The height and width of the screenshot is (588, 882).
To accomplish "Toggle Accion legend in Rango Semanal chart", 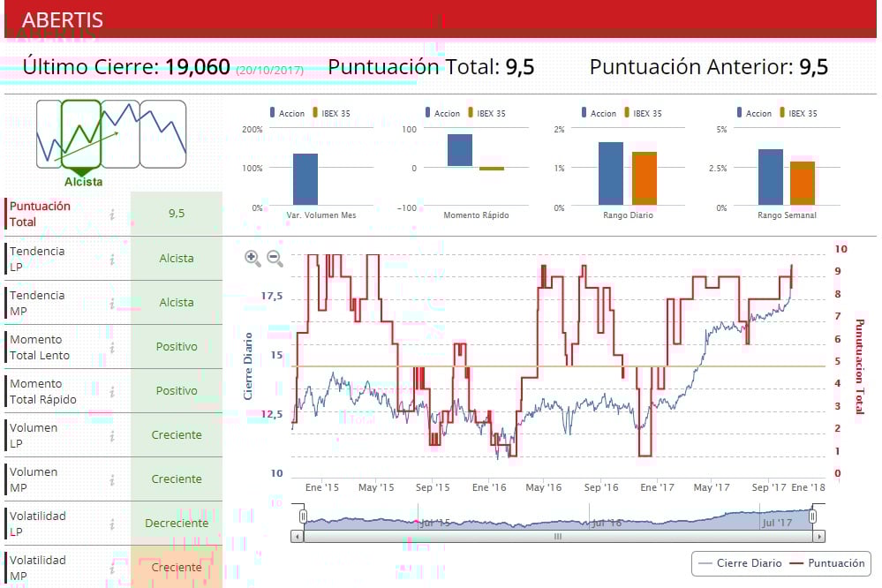I will [754, 113].
